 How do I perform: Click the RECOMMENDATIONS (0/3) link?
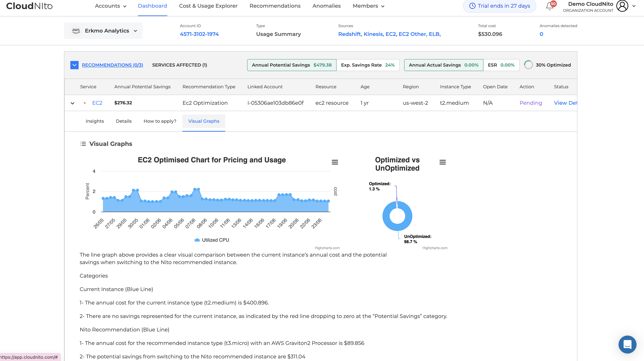[112, 65]
